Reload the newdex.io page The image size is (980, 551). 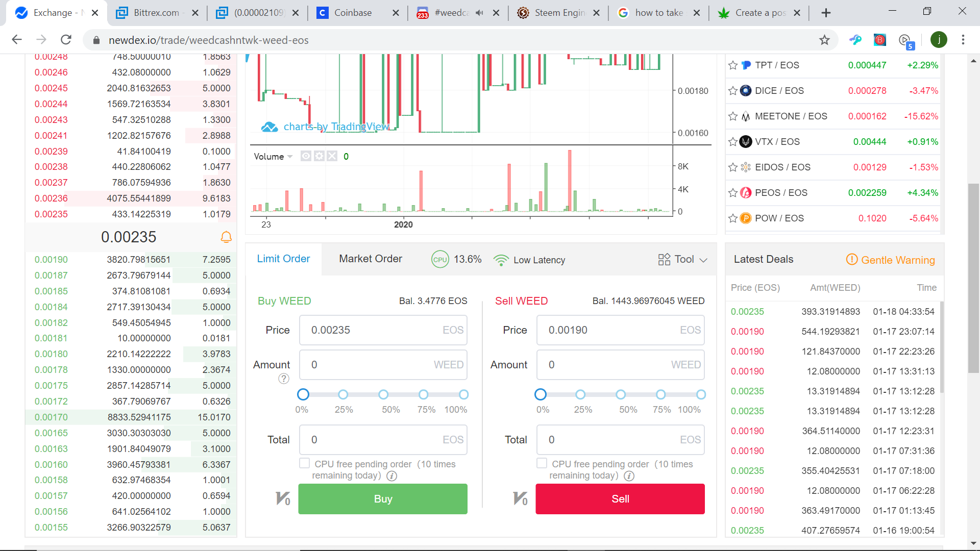pos(66,40)
